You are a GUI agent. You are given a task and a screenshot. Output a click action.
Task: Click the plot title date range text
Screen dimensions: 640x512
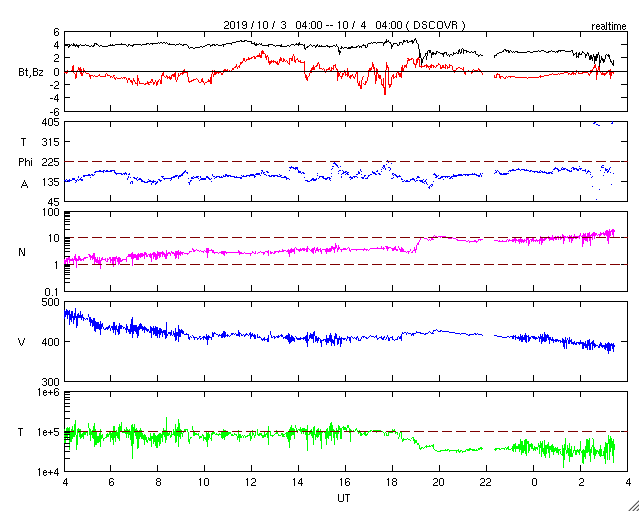pos(344,25)
